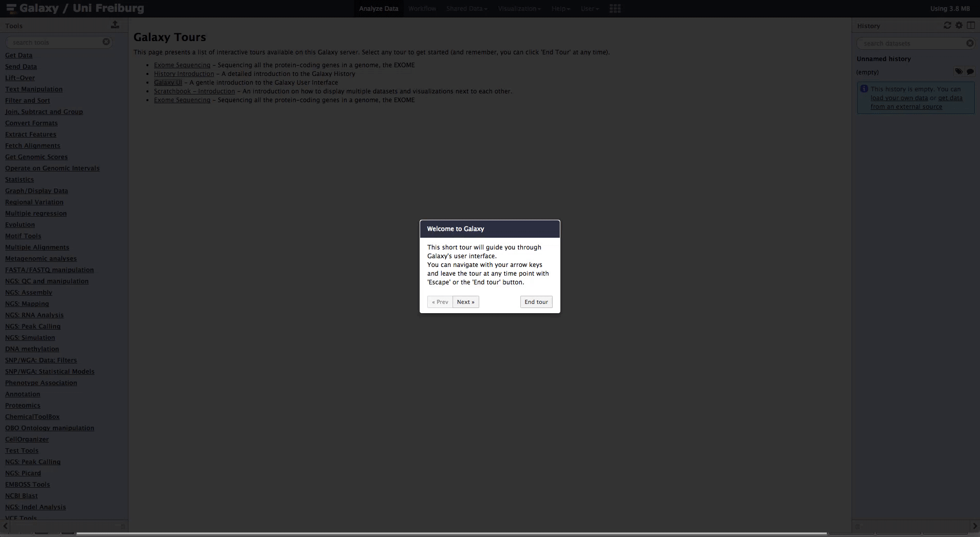Viewport: 980px width, 537px height.
Task: Expand the Lift-Over tool section
Action: (x=20, y=78)
